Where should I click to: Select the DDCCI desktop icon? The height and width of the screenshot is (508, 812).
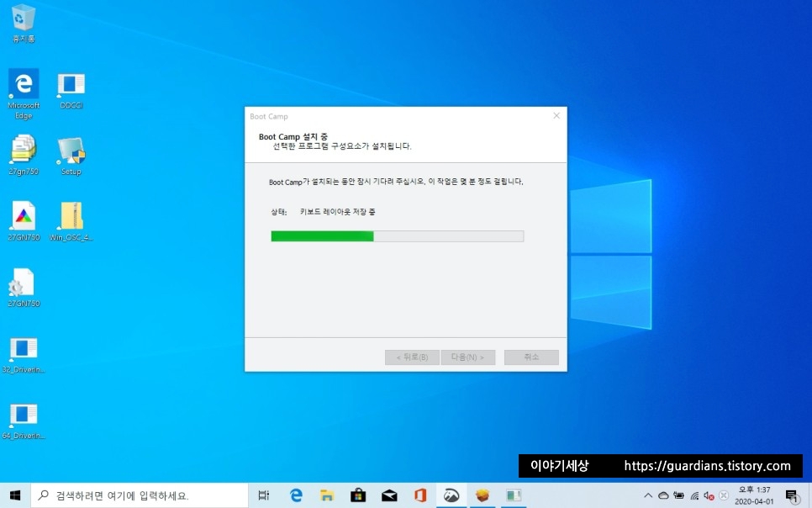pos(71,91)
